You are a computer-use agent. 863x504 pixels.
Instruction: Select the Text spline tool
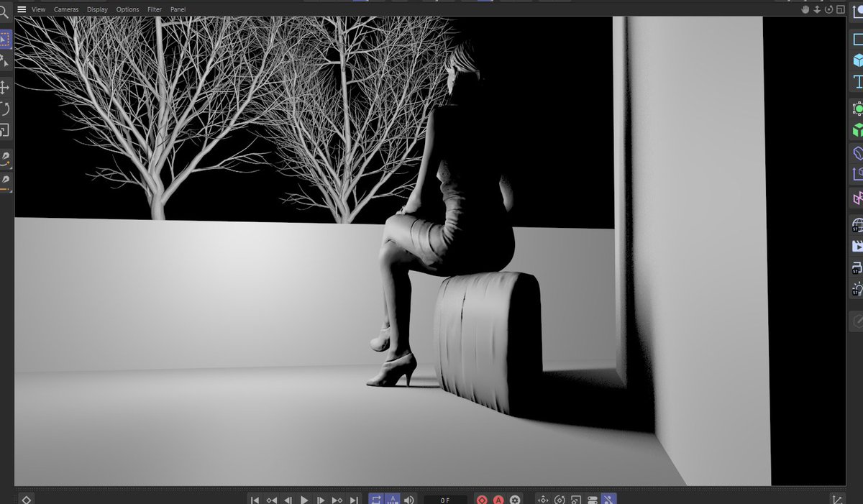[857, 81]
